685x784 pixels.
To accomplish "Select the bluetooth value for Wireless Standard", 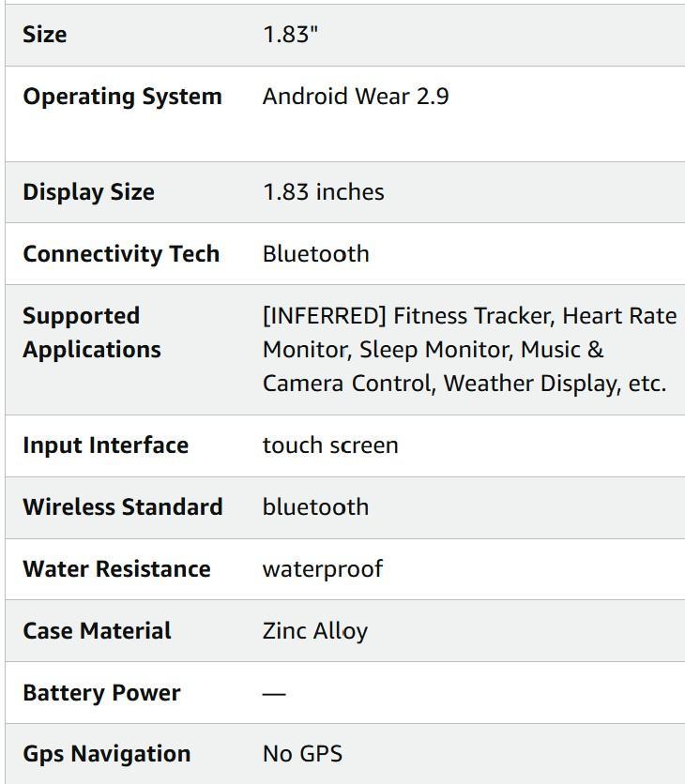I will [x=316, y=507].
